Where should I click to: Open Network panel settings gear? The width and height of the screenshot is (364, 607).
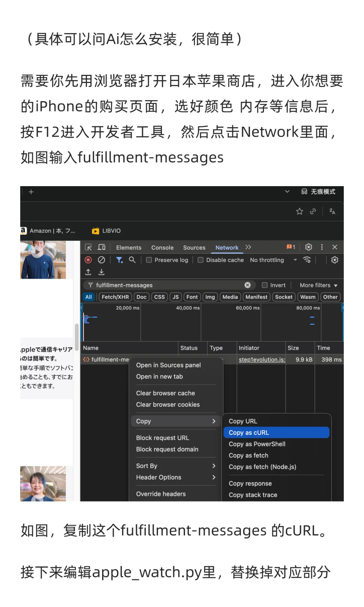tap(335, 260)
